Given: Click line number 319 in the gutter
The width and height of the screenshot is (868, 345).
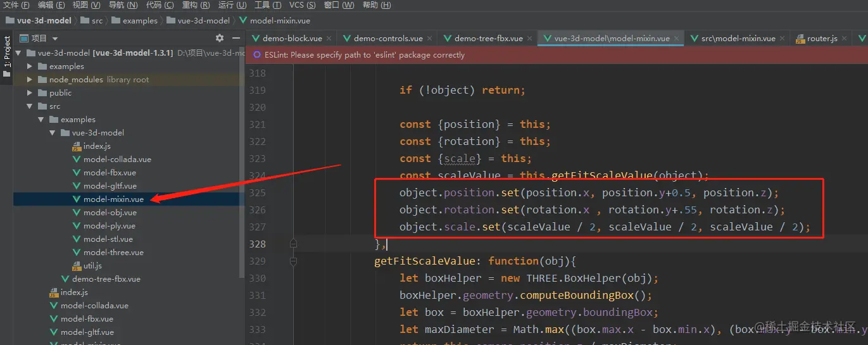Looking at the screenshot, I should [x=257, y=91].
